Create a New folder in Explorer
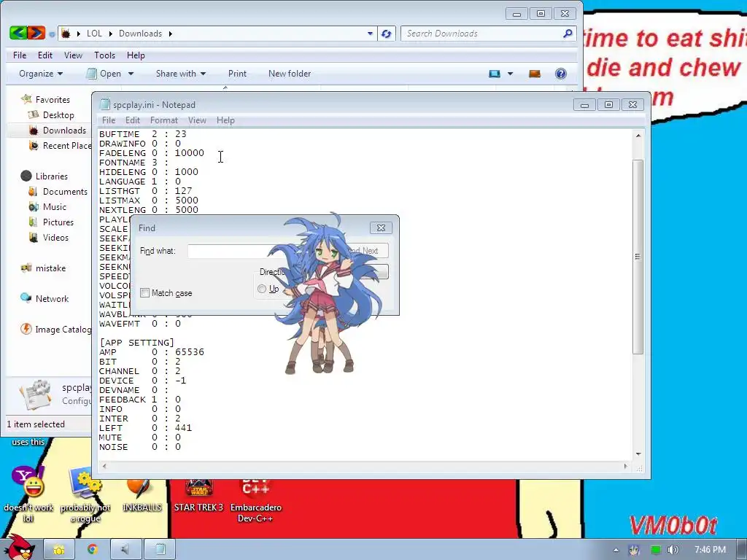Viewport: 747px width, 560px height. click(290, 74)
